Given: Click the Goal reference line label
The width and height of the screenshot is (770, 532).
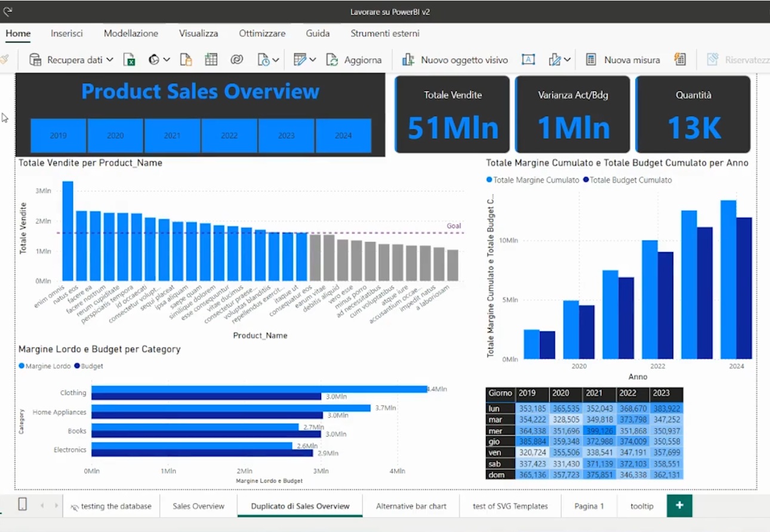Looking at the screenshot, I should coord(454,226).
